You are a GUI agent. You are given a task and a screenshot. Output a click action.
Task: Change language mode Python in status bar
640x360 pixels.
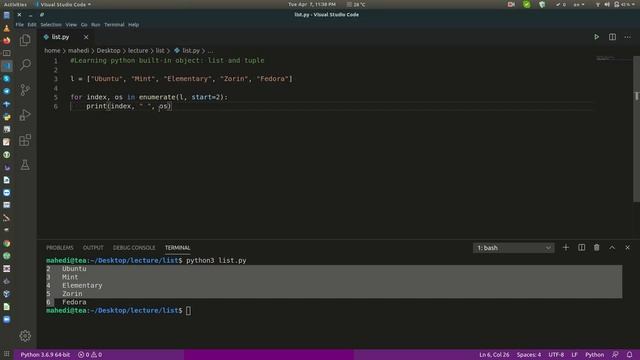click(594, 355)
